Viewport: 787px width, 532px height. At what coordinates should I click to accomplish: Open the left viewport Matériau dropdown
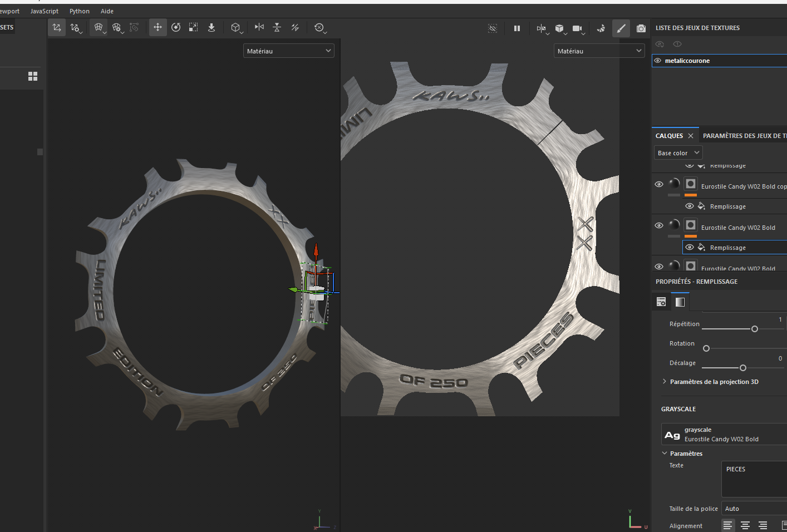click(x=289, y=51)
